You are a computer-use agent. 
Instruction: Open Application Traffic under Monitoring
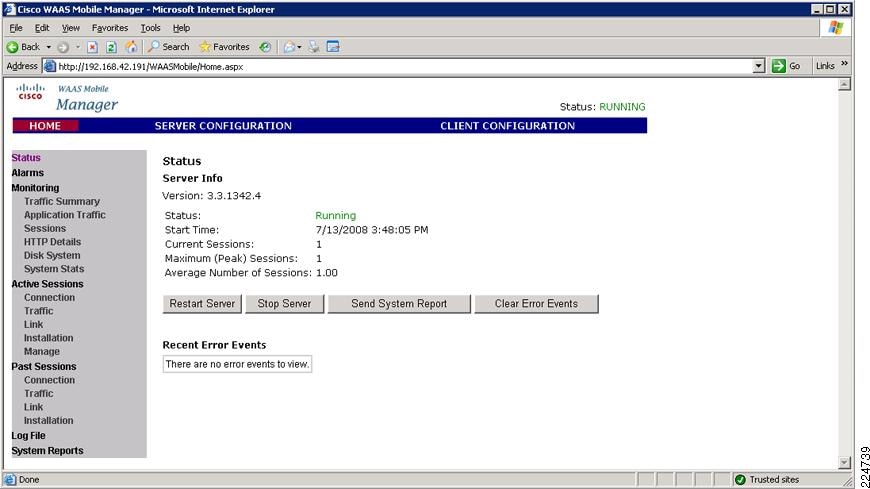(64, 215)
